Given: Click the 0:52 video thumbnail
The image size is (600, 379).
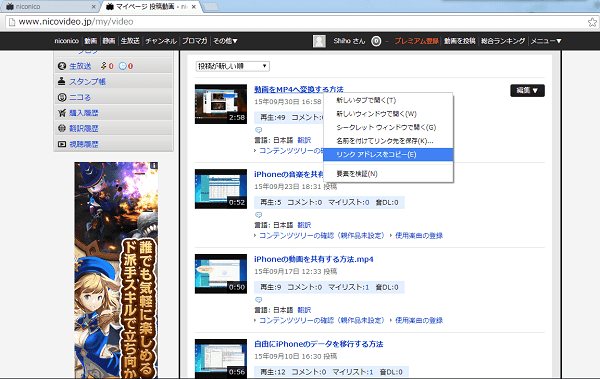Looking at the screenshot, I should (221, 189).
